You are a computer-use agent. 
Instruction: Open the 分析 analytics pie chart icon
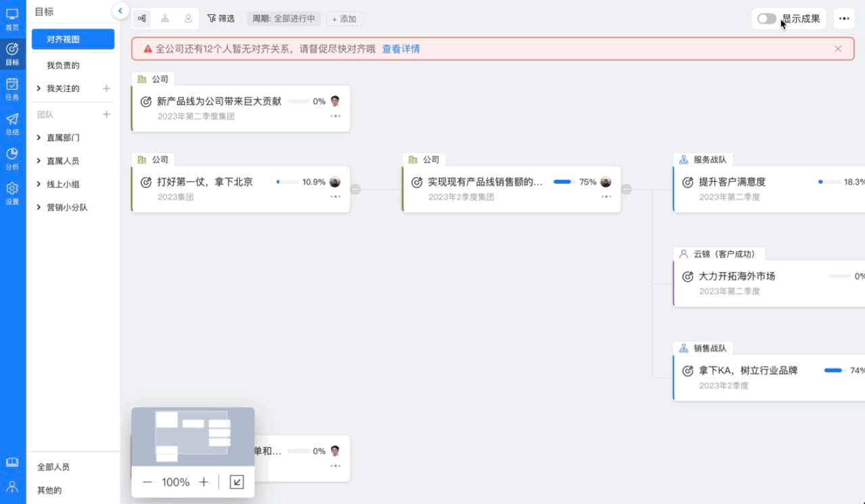[x=12, y=158]
